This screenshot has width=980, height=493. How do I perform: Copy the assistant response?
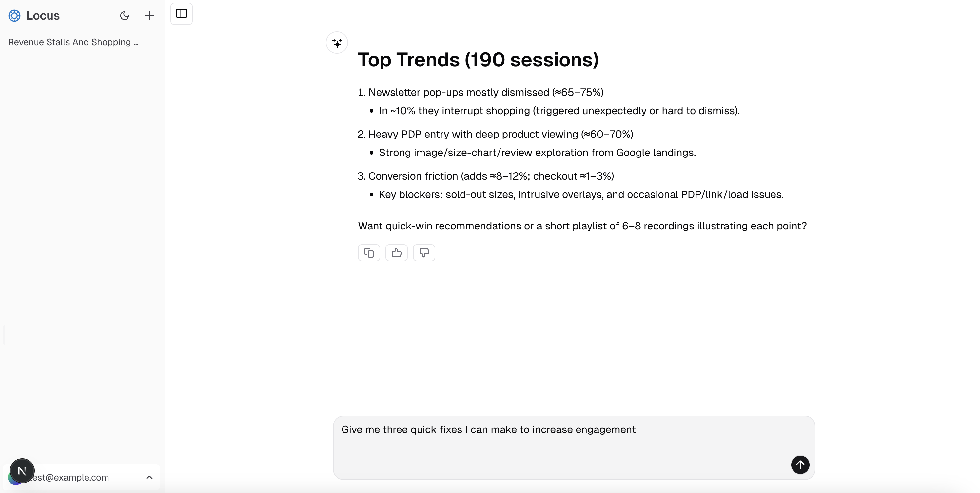click(369, 253)
